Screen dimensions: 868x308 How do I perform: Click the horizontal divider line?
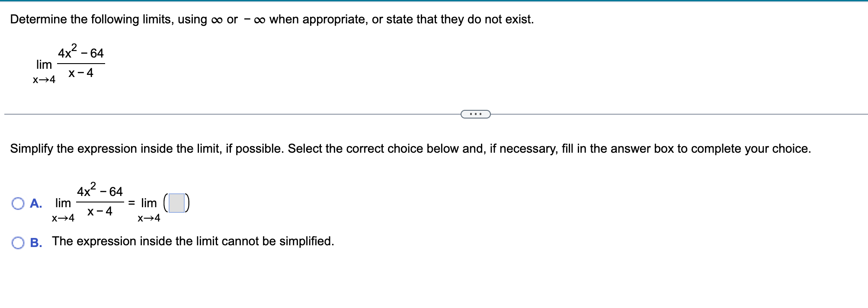click(216, 114)
